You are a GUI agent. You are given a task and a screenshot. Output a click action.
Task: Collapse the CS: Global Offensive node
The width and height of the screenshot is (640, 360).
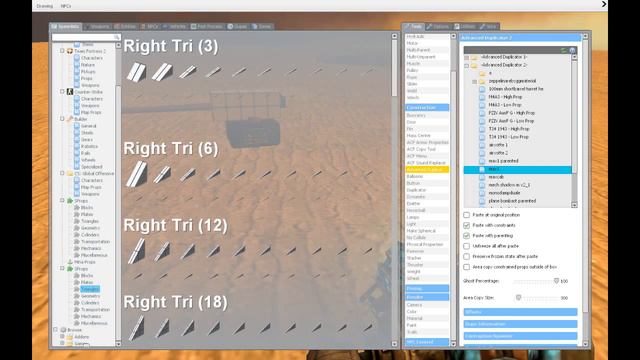point(62,173)
